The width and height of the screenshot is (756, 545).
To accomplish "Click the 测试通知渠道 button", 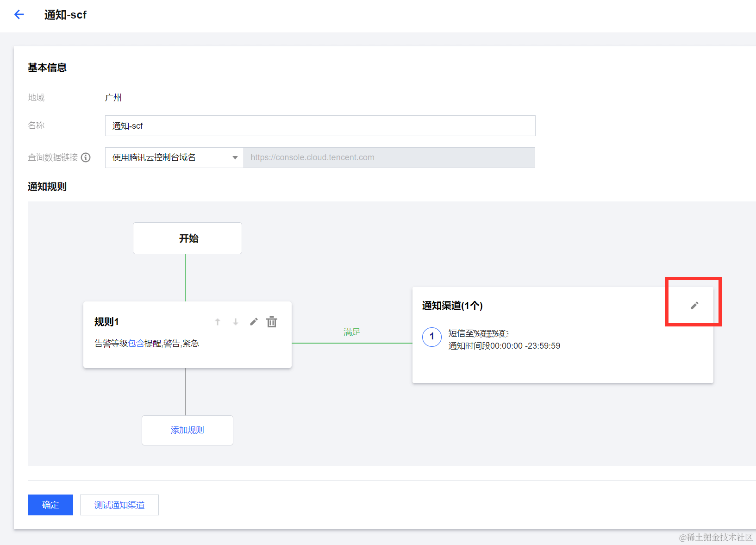I will coord(119,505).
